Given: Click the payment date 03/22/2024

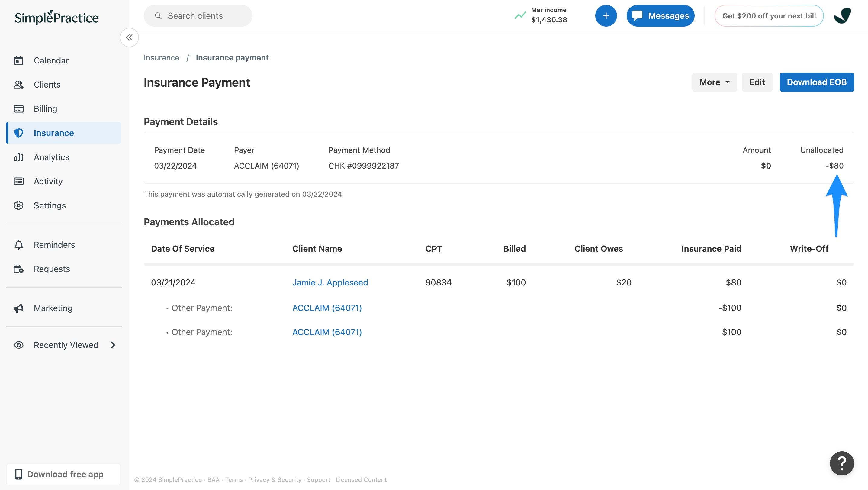Looking at the screenshot, I should 175,166.
